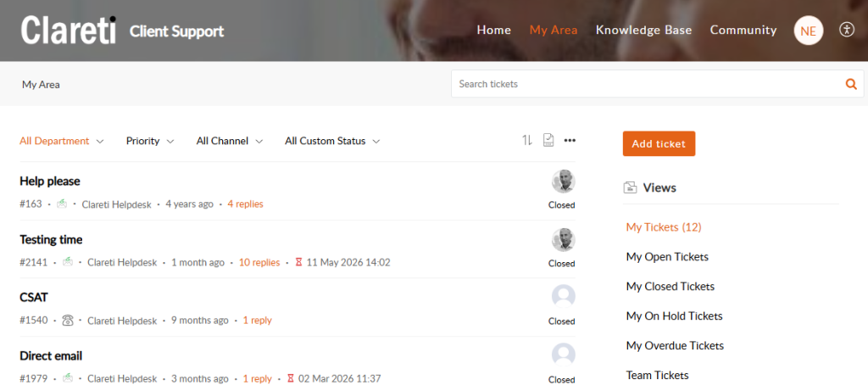The width and height of the screenshot is (868, 391).
Task: Click the blank avatar on CSAT ticket
Action: tap(563, 296)
